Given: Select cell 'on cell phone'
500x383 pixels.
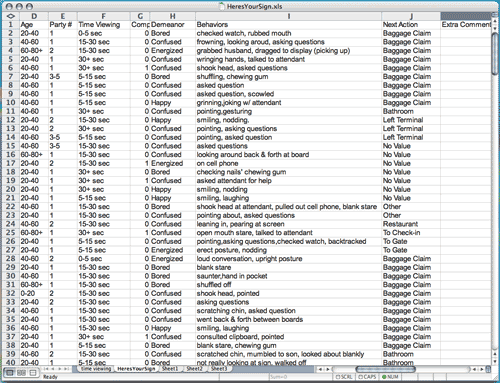Looking at the screenshot, I should [289, 163].
